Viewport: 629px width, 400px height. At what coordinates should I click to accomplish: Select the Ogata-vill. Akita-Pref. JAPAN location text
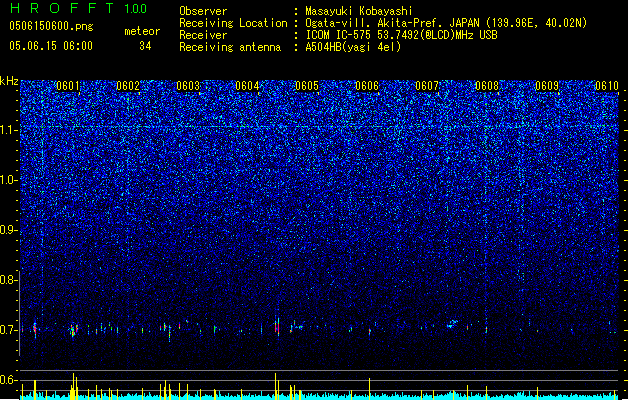click(x=446, y=23)
